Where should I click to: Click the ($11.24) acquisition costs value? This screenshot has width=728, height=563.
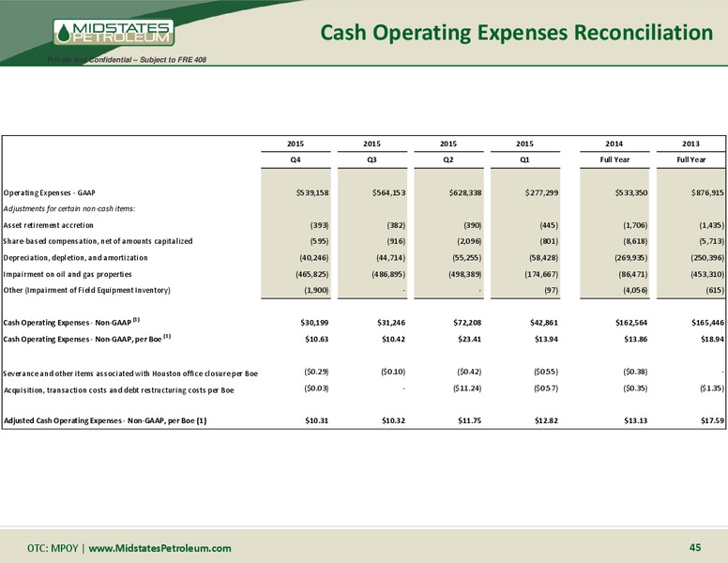point(467,388)
